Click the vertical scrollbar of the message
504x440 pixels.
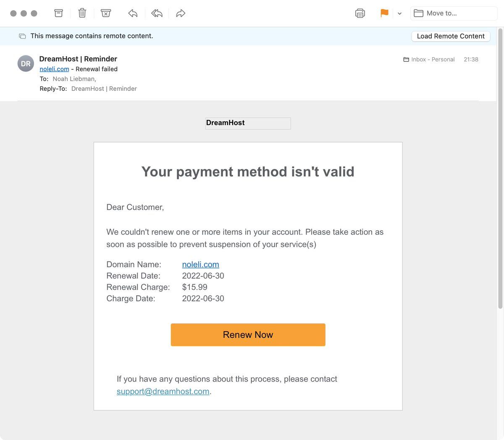point(500,168)
